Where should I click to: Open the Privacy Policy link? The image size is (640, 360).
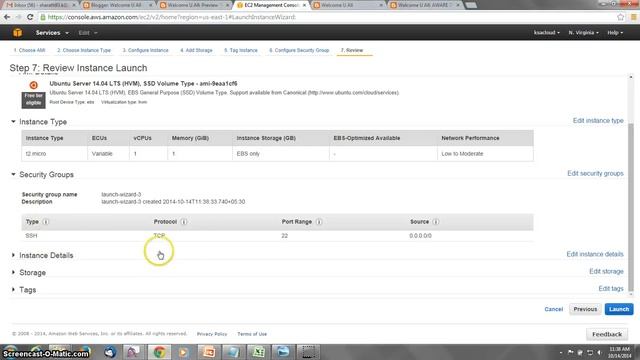[211, 334]
